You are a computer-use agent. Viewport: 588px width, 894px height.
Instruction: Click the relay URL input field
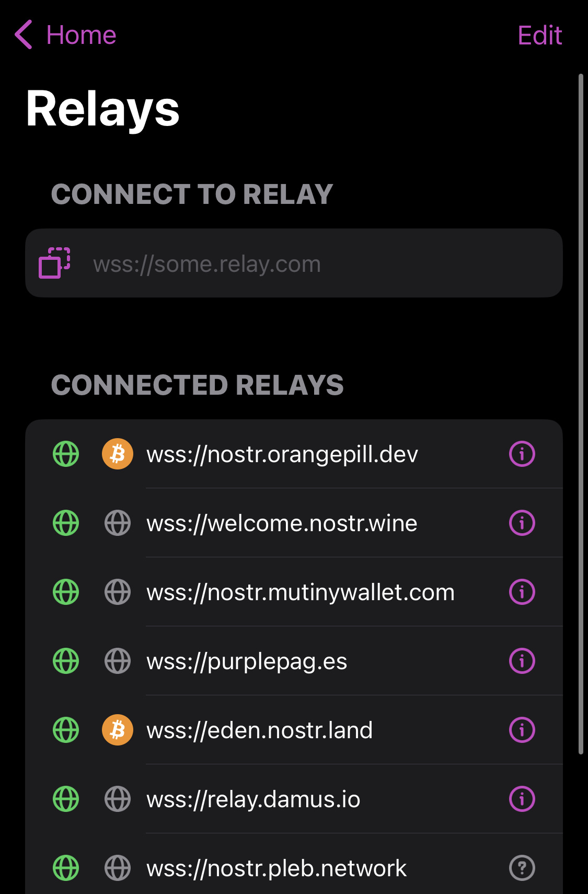click(293, 263)
